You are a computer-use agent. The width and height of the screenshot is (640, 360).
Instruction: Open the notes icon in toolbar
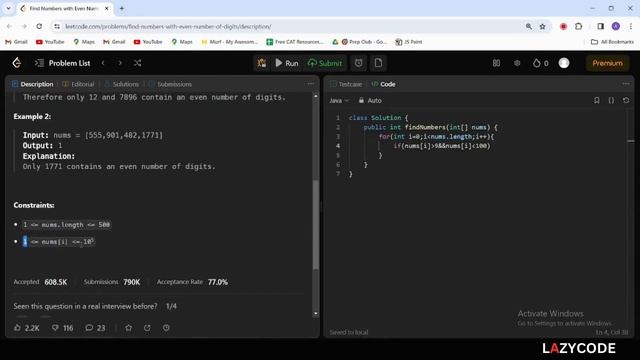click(378, 63)
